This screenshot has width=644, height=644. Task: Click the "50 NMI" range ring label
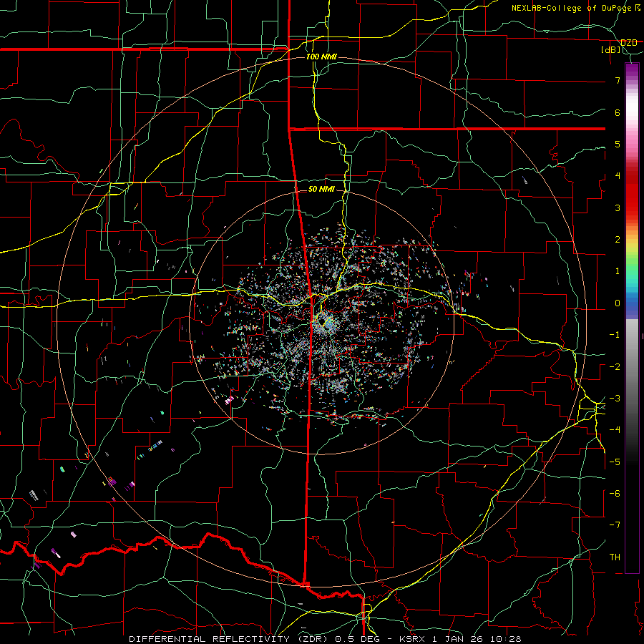(x=321, y=189)
